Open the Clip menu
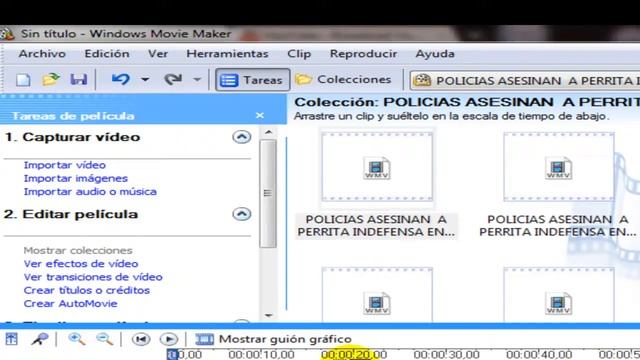 coord(299,54)
